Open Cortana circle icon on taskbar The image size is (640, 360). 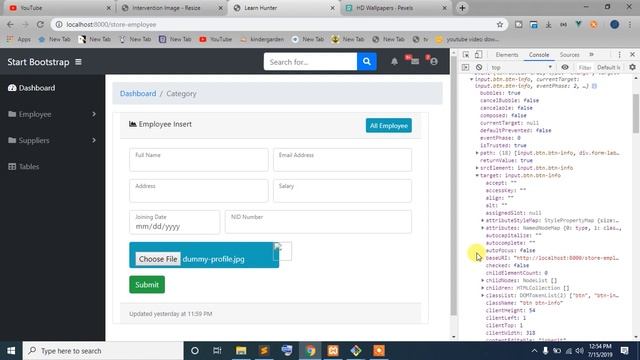[195, 351]
